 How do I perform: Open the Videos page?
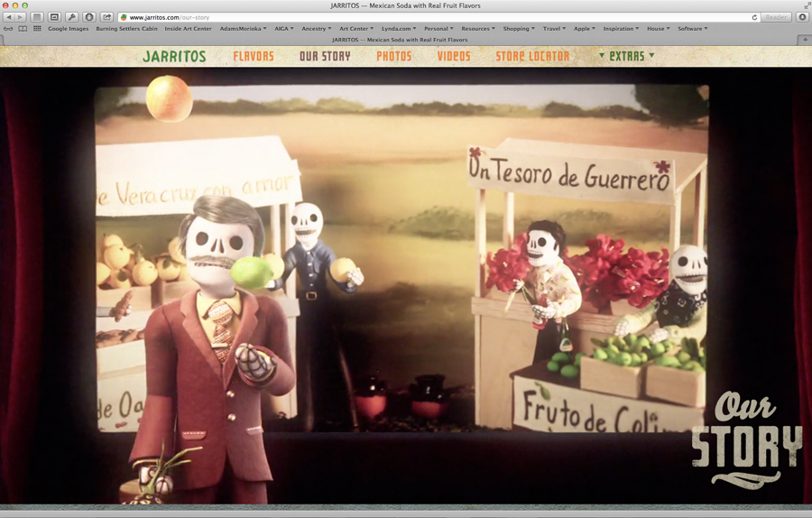[x=454, y=56]
